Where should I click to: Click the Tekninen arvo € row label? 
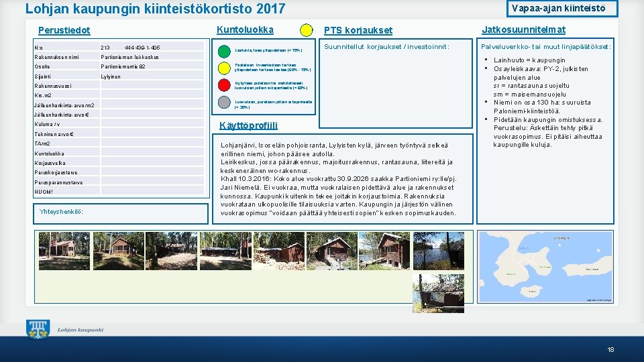[x=54, y=134]
